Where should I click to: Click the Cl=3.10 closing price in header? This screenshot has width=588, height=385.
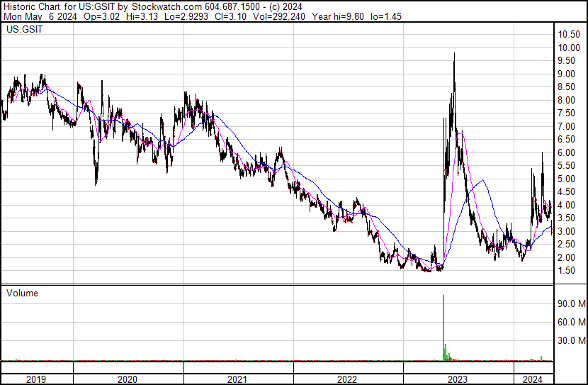tap(230, 16)
